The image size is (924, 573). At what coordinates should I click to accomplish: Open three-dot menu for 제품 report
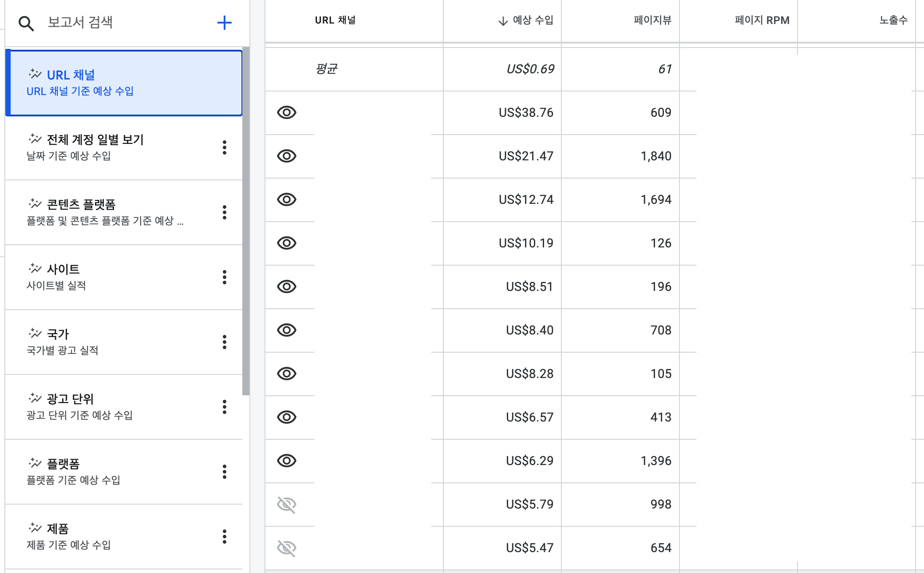[224, 537]
